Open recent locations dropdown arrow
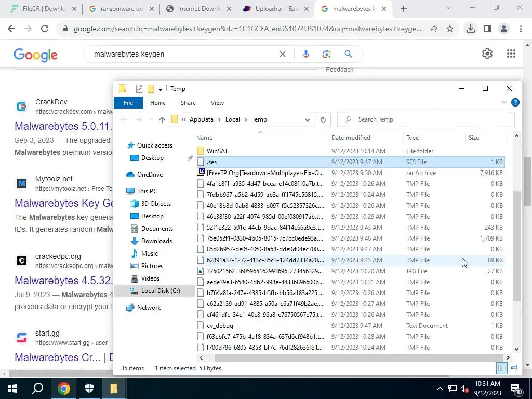Screen dimensions: 532x399 point(151,119)
